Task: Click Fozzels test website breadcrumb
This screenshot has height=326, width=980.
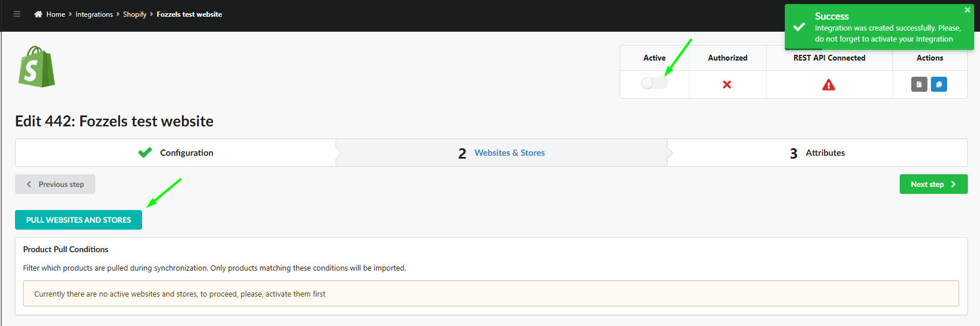Action: coord(189,14)
